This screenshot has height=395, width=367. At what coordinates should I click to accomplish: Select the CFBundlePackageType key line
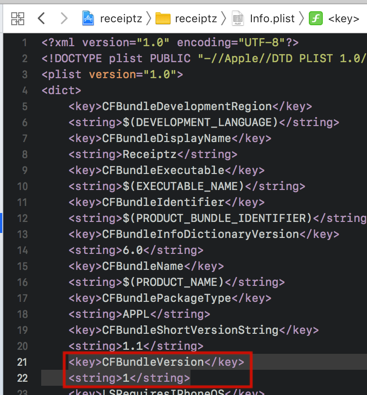point(170,298)
